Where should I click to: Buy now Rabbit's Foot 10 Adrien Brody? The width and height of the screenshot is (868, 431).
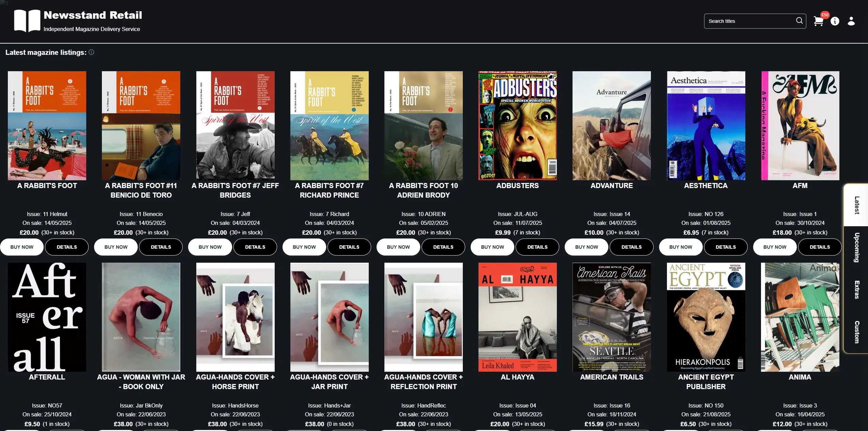pyautogui.click(x=398, y=247)
